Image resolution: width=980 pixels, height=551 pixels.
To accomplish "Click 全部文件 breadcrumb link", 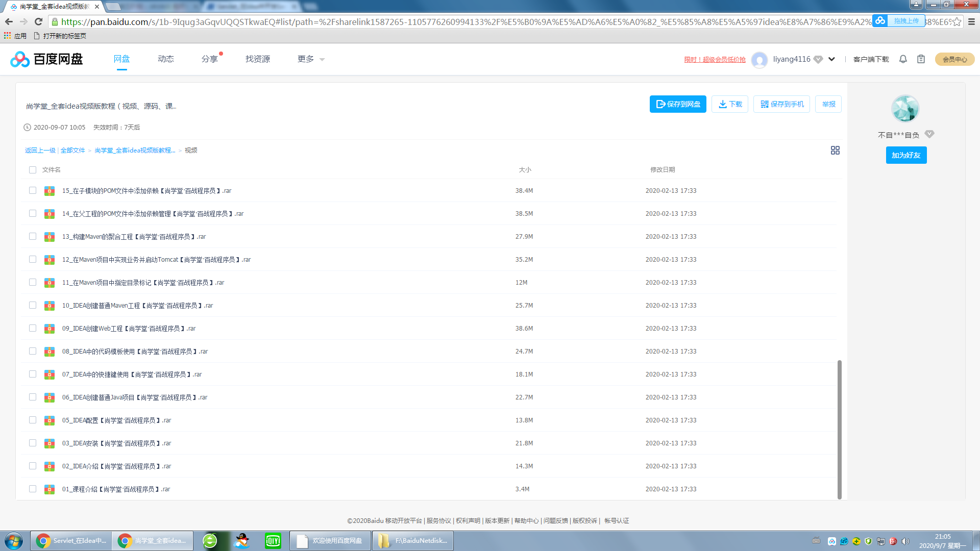I will pyautogui.click(x=73, y=151).
